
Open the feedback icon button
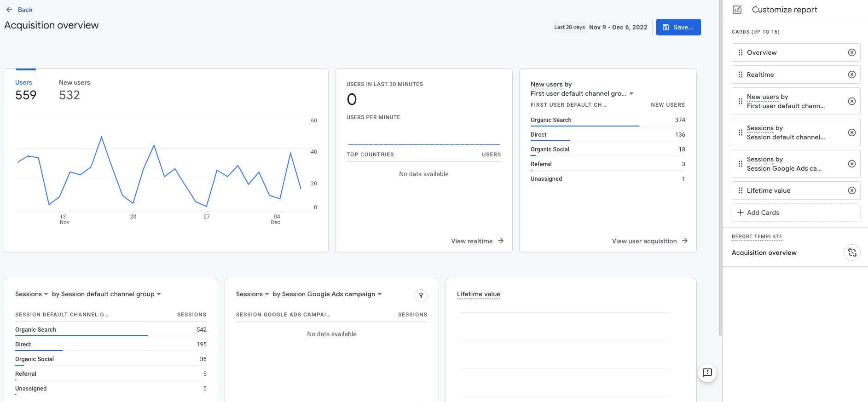[707, 373]
